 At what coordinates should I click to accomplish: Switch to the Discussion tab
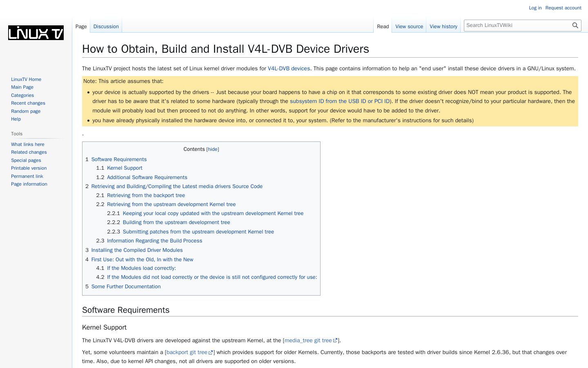pos(106,27)
